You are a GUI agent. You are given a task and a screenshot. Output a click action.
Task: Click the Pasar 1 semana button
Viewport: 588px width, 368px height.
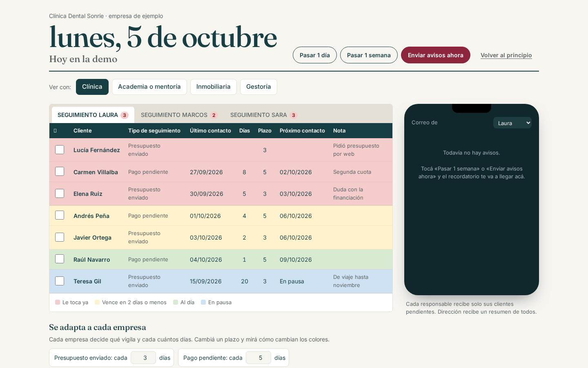(x=369, y=55)
